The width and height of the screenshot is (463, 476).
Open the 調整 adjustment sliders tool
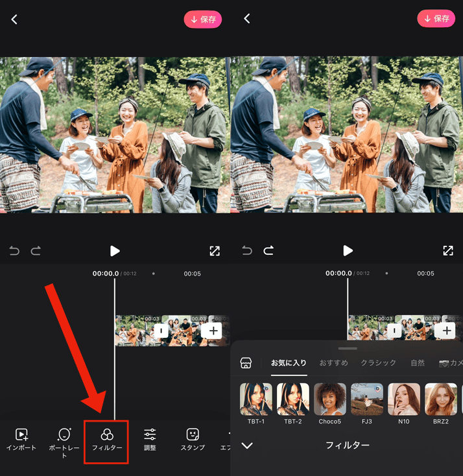[x=150, y=440]
